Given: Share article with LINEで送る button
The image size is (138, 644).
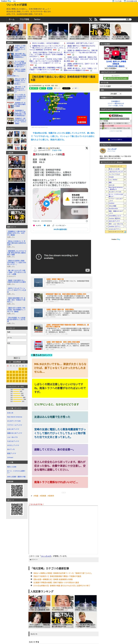Looking at the screenshot, I should click(x=34, y=88).
